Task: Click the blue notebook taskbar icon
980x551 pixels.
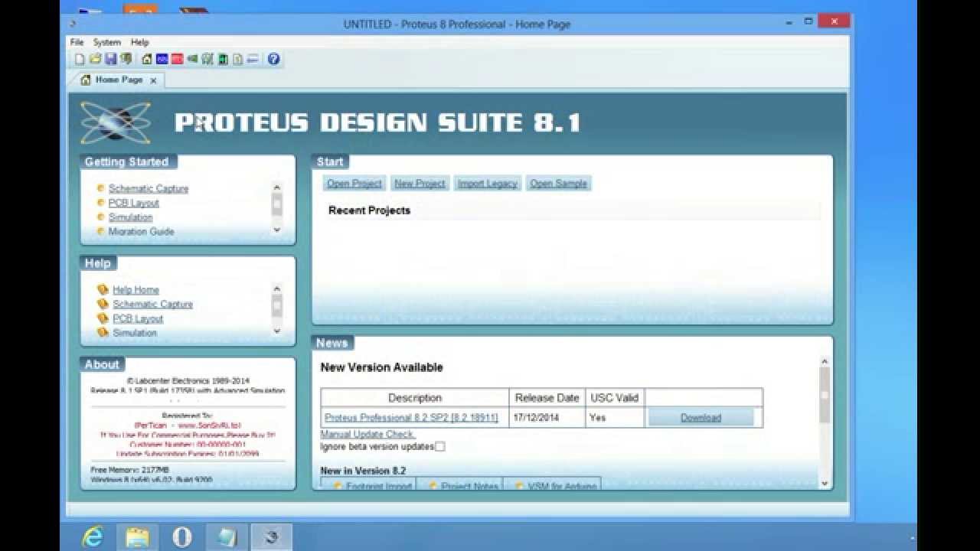Action: (x=227, y=537)
